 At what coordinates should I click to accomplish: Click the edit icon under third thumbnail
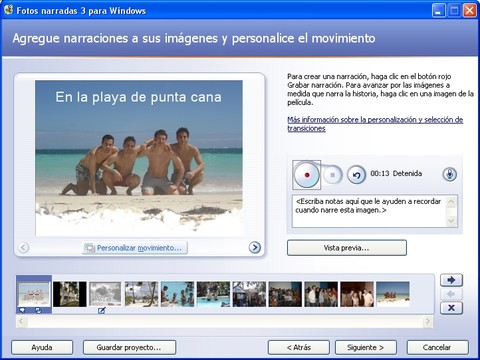[102, 311]
